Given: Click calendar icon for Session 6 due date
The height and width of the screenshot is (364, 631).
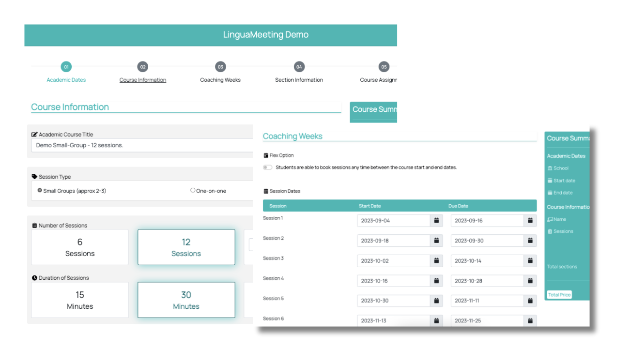Looking at the screenshot, I should pyautogui.click(x=530, y=320).
